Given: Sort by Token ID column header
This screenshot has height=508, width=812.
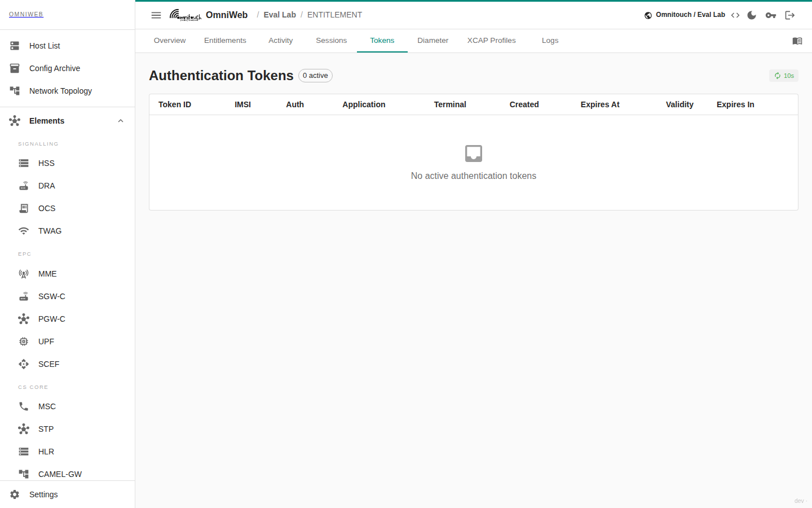Looking at the screenshot, I should (175, 105).
